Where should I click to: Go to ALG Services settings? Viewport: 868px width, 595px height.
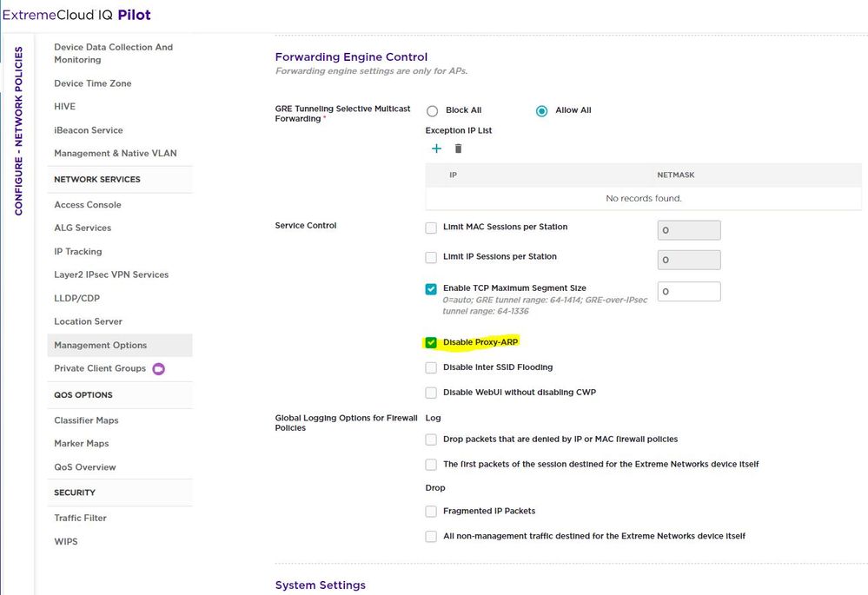coord(83,228)
